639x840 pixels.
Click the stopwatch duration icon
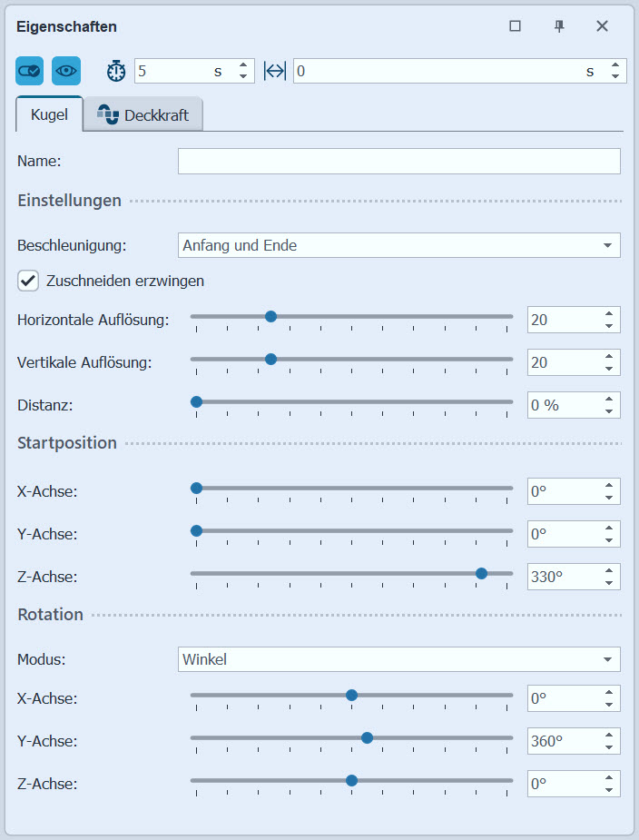click(x=117, y=71)
